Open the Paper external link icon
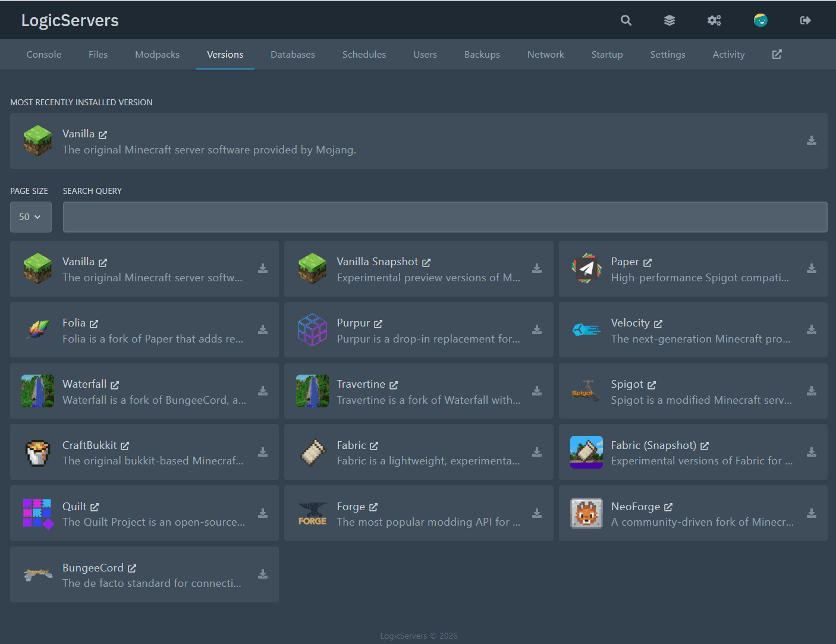Screen dimensions: 836x644 648,262
